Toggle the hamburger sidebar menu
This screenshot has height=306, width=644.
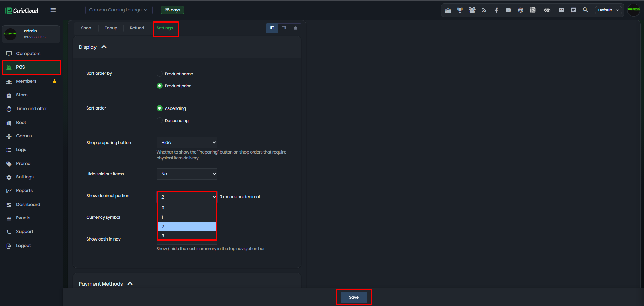(53, 10)
